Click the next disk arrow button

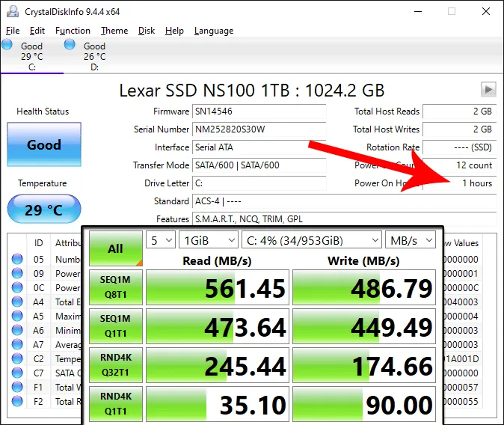coord(488,90)
